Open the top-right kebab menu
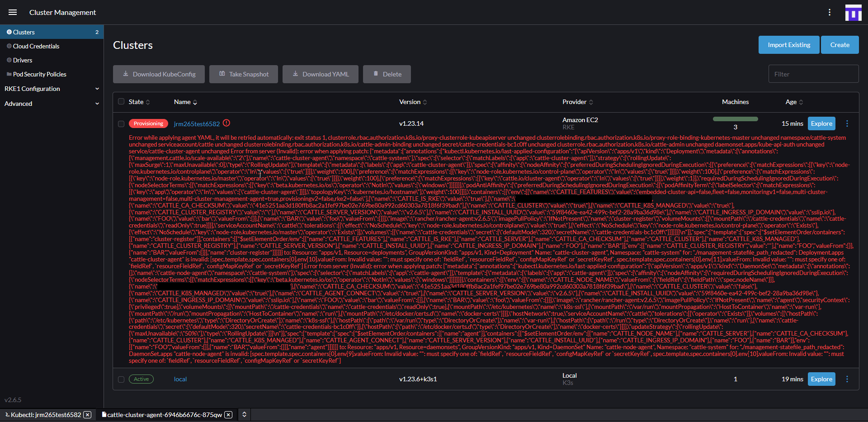Screen dimensions: 868x422 pos(830,12)
